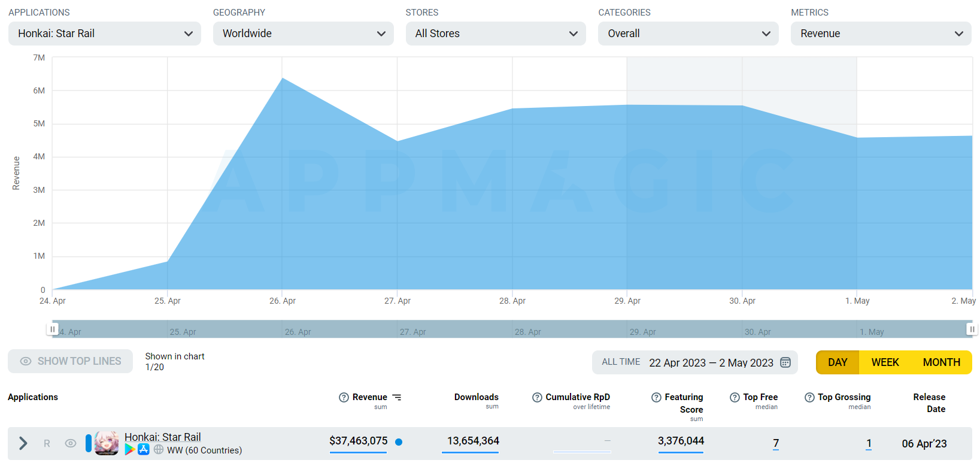Click the Top Free rank 7

pyautogui.click(x=776, y=443)
